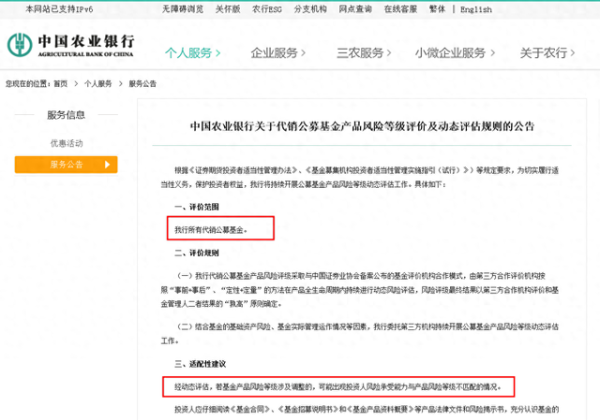This screenshot has height=420, width=600.
Task: Open 优惠活动 in the sidebar
Action: [x=67, y=143]
